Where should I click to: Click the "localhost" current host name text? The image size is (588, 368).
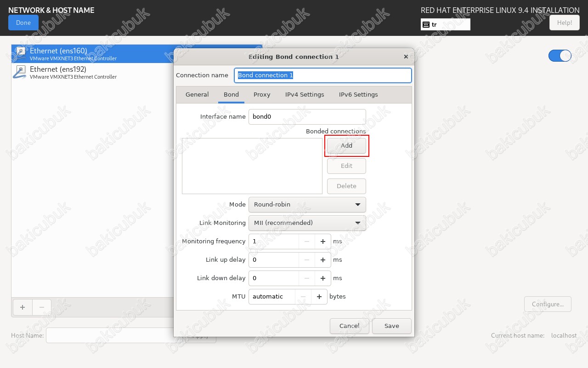564,335
